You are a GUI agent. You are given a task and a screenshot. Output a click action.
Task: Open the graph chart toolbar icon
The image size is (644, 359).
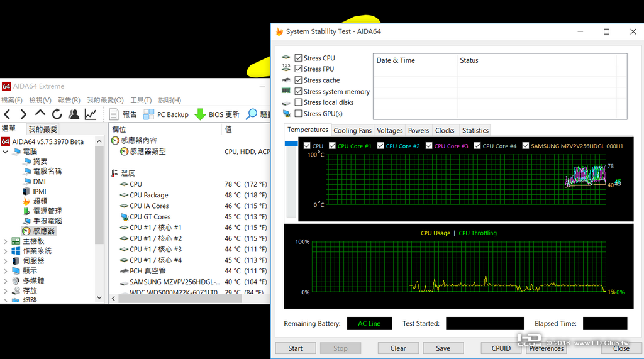[x=91, y=114]
